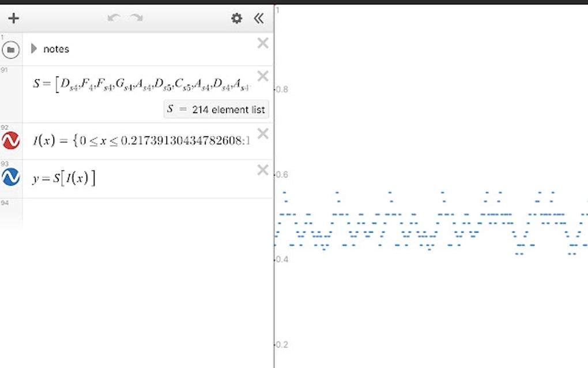
Task: Hide the red I(x) graph by clicking its colored circle
Action: [x=12, y=141]
